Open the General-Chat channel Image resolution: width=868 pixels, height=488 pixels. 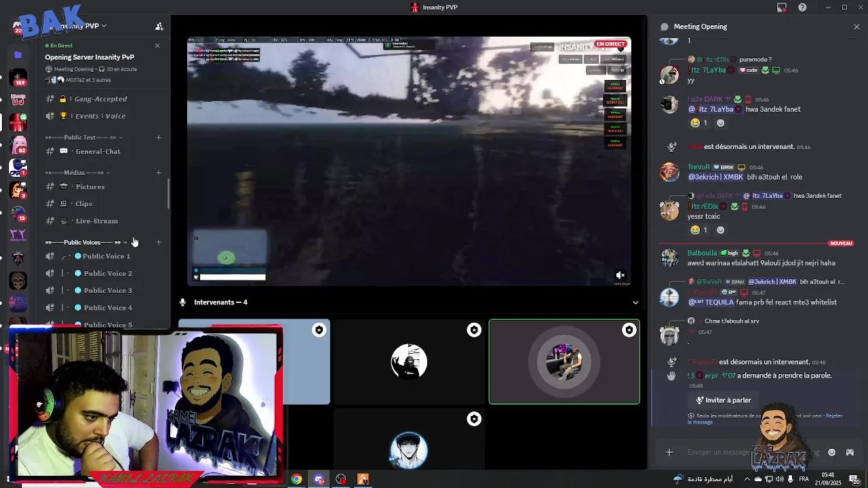click(x=101, y=152)
